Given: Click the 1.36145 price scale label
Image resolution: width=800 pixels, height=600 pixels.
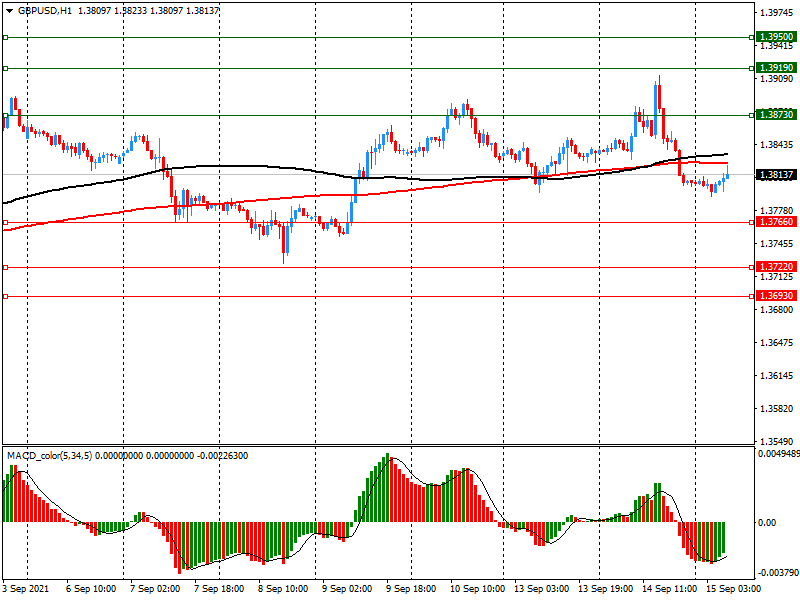Looking at the screenshot, I should (x=777, y=376).
